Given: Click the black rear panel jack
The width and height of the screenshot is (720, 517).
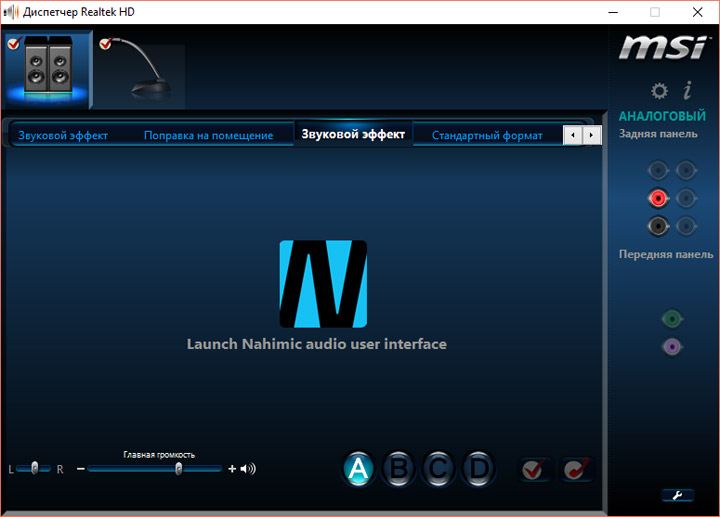Looking at the screenshot, I should [x=658, y=226].
